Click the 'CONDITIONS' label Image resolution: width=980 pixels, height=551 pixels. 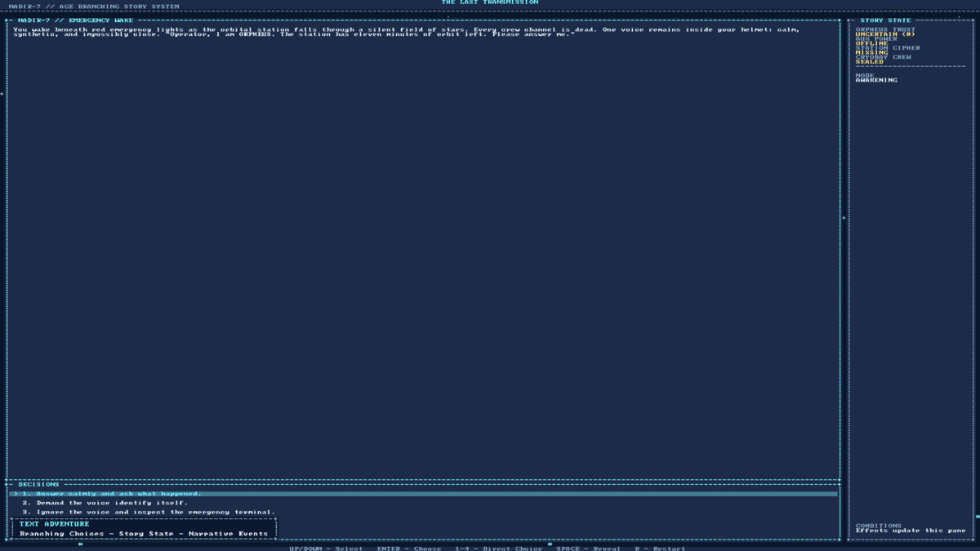point(879,526)
